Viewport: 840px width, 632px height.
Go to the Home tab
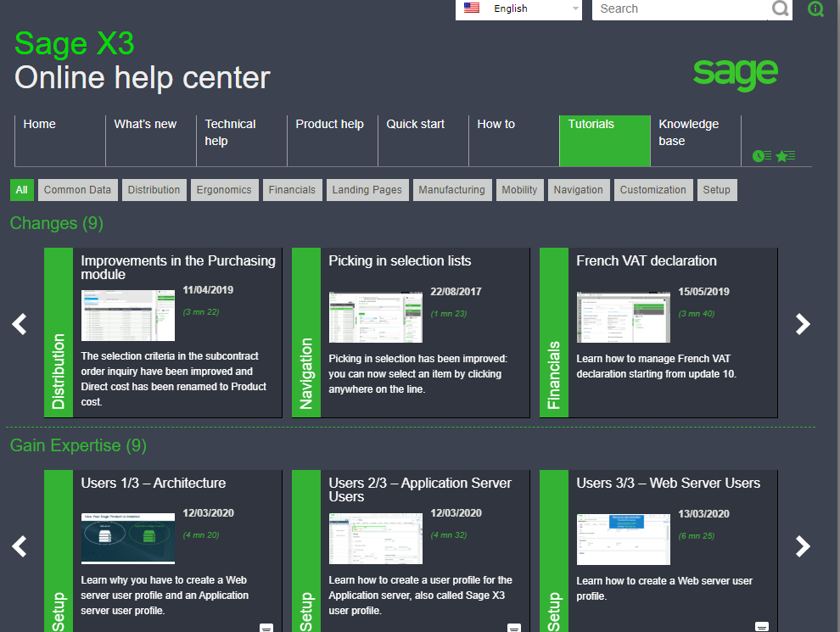pos(60,141)
